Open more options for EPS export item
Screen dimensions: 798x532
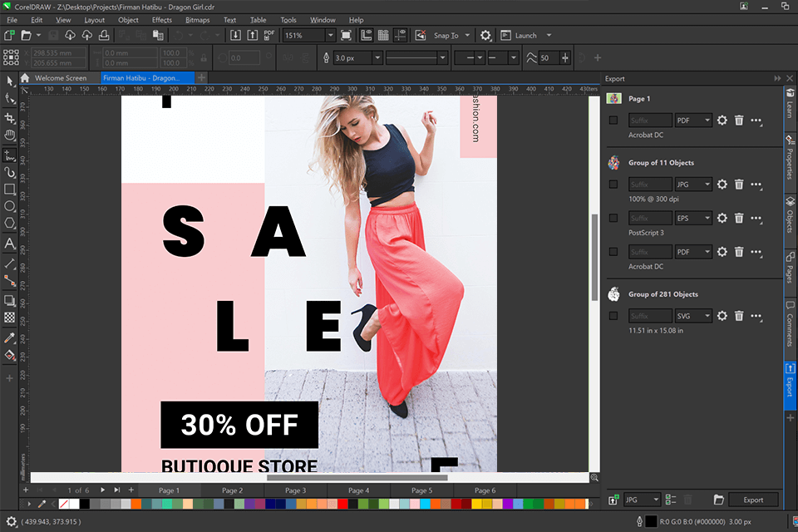tap(756, 219)
